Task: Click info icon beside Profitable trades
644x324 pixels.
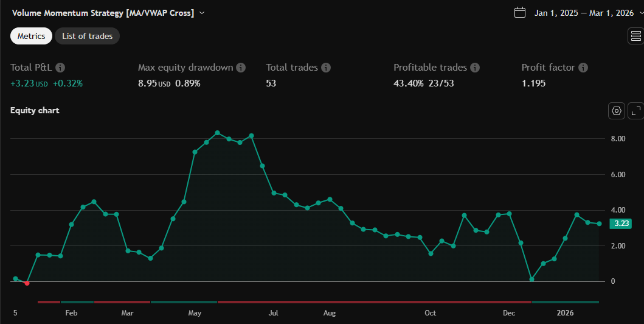Action: pos(475,68)
